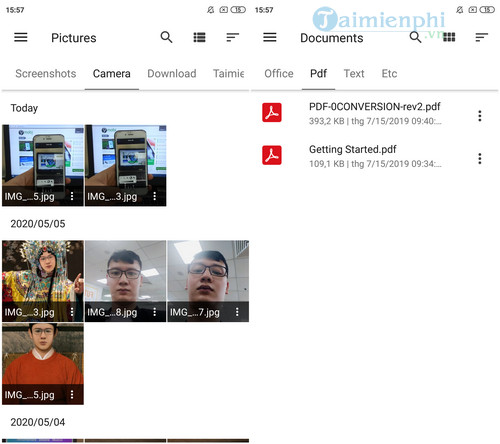Click PDF icon of Getting Started.pdf
The image size is (500, 444).
pos(272,155)
